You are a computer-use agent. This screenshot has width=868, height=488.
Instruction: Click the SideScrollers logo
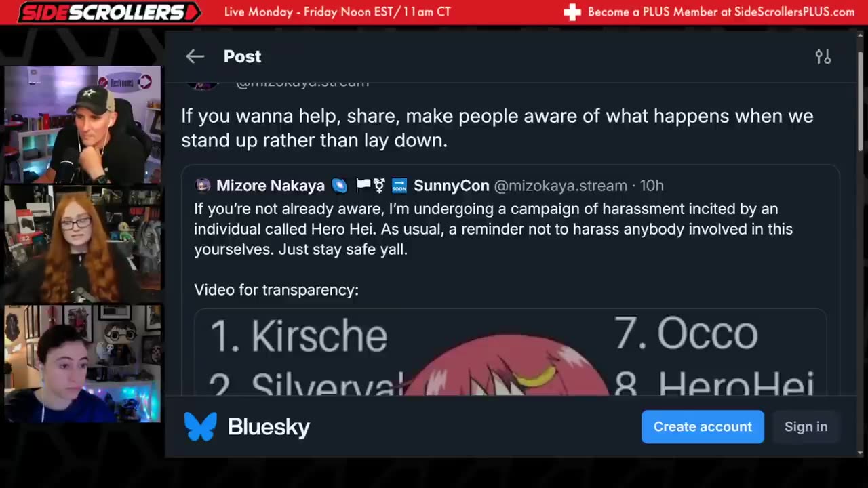[108, 12]
